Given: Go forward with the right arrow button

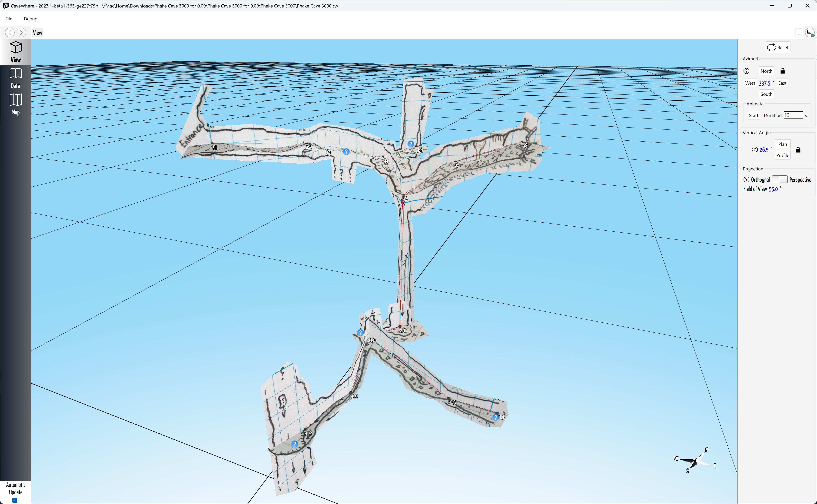Looking at the screenshot, I should point(21,32).
